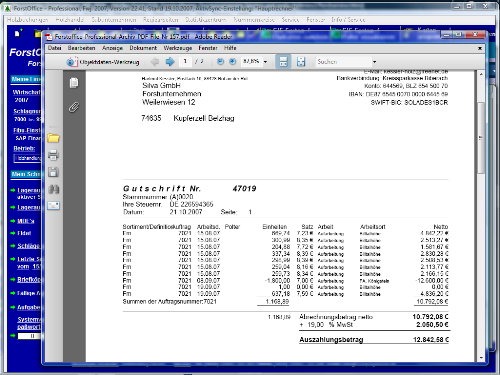Click green arrow beside Aufgaben

(x=13, y=307)
